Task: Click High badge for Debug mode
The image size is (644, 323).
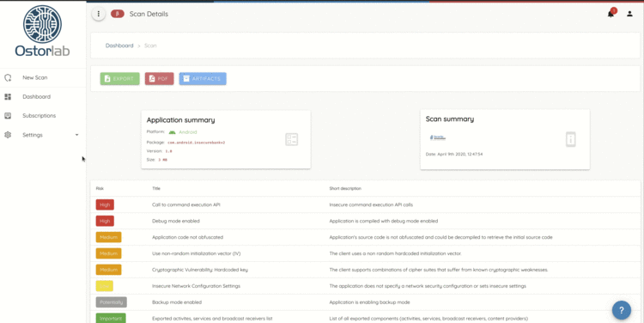Action: click(x=105, y=221)
